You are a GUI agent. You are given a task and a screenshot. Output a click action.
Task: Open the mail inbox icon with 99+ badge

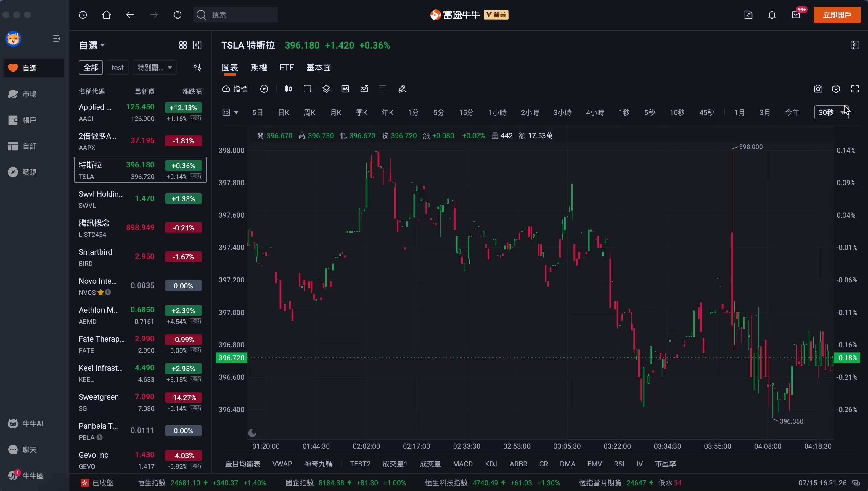(796, 15)
